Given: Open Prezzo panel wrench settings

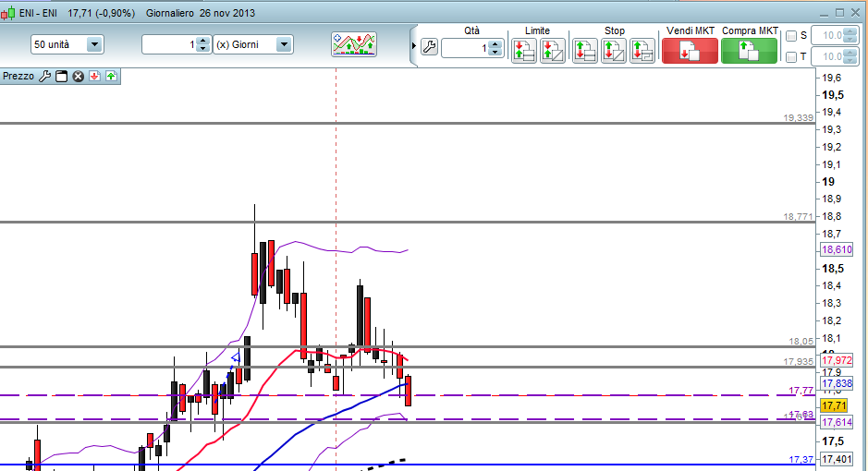Looking at the screenshot, I should tap(45, 77).
